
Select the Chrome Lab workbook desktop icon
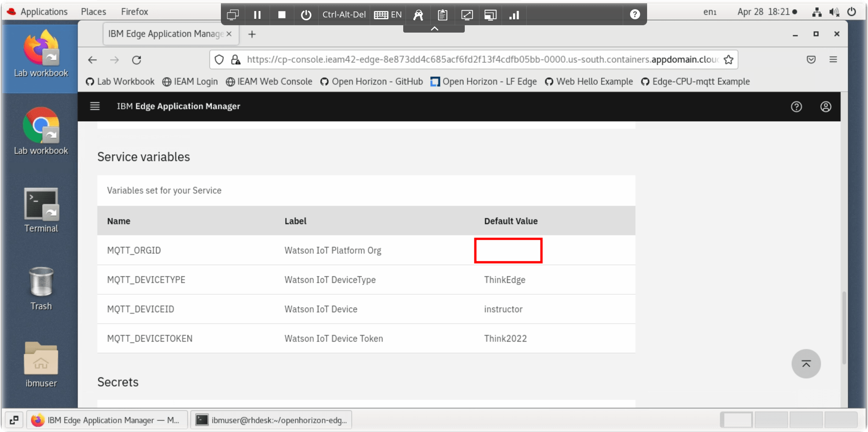click(x=41, y=132)
